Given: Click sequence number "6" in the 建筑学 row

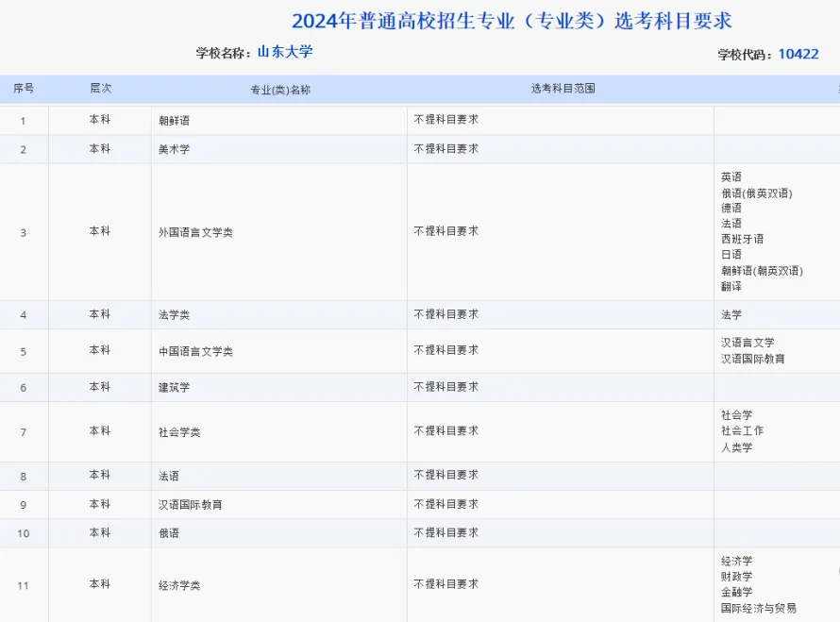Looking at the screenshot, I should tap(23, 388).
